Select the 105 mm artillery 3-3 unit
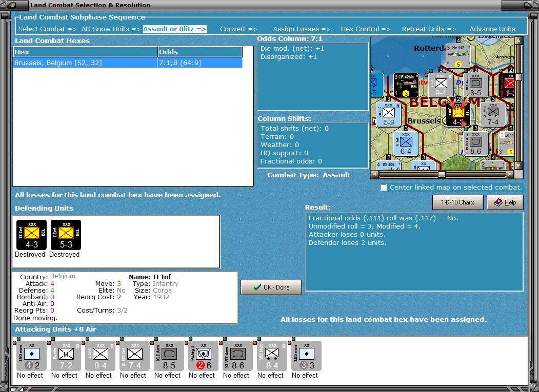This screenshot has width=539, height=392. [x=307, y=356]
